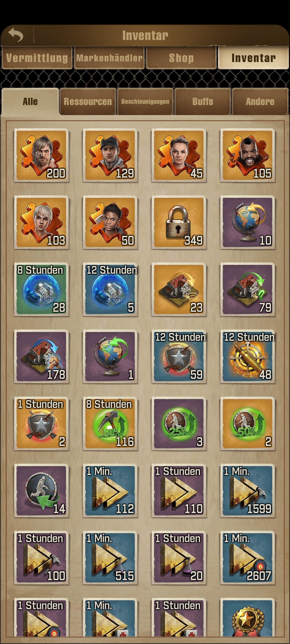Open the gold star medal item
This screenshot has width=290, height=644.
click(248, 618)
